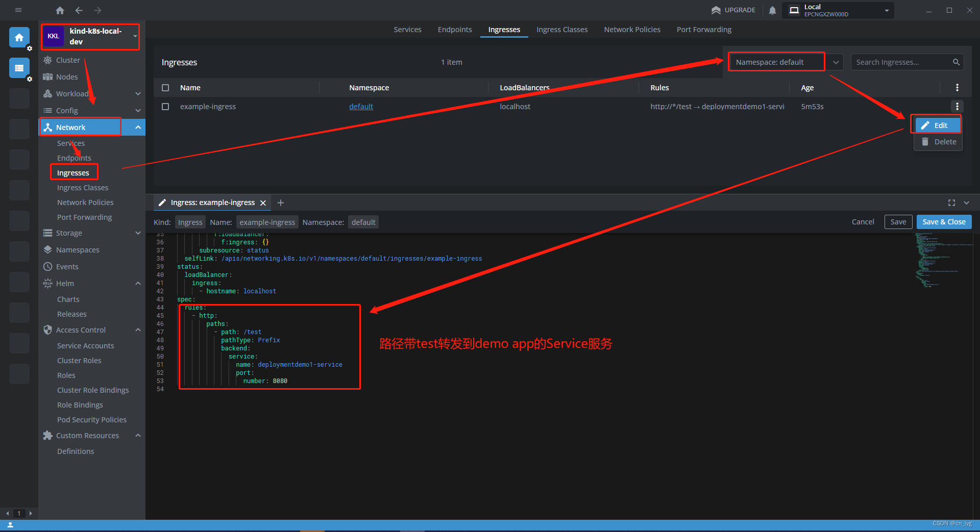Sort the table by Age column

(807, 88)
